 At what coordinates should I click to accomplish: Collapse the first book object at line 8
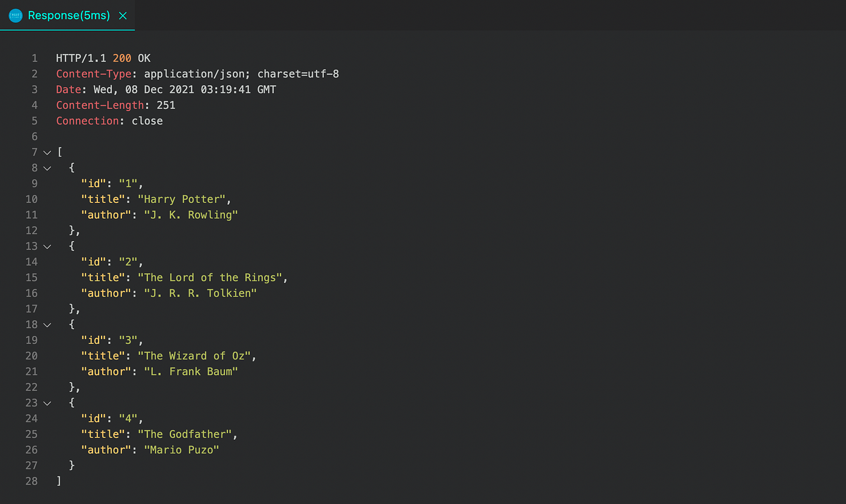point(47,167)
